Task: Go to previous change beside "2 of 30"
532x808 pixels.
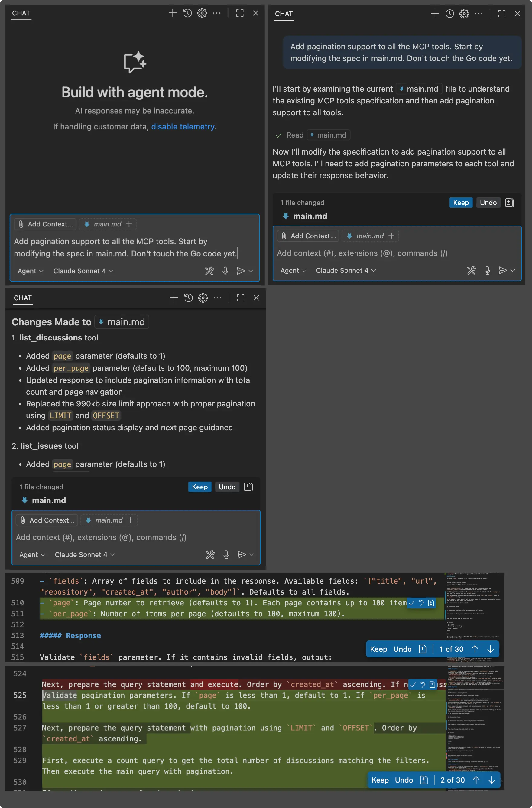Action: (x=476, y=780)
